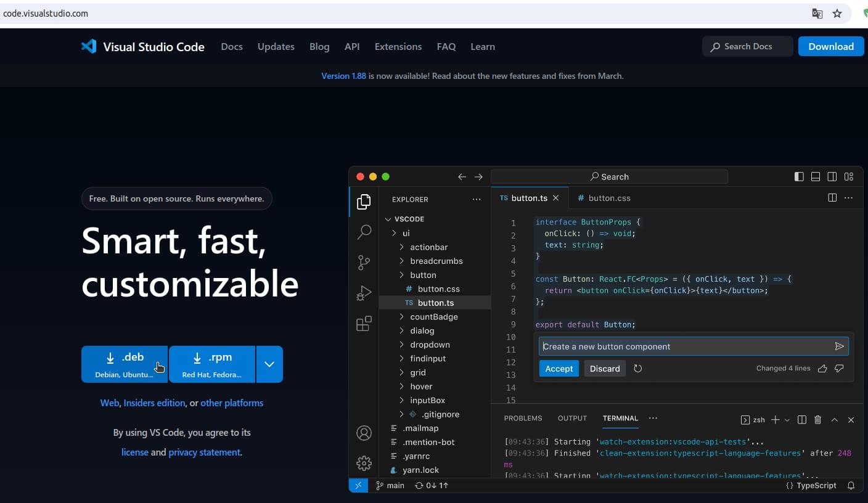Close the terminal panel with X icon
Screen dimensions: 868x503
(851, 420)
